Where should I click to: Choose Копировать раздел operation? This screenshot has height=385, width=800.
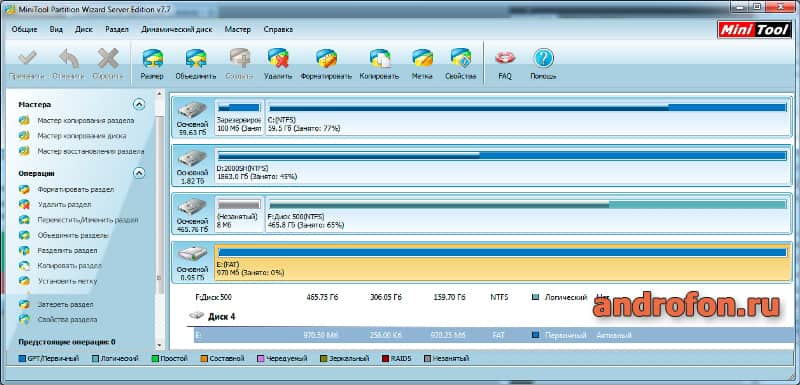click(x=70, y=266)
